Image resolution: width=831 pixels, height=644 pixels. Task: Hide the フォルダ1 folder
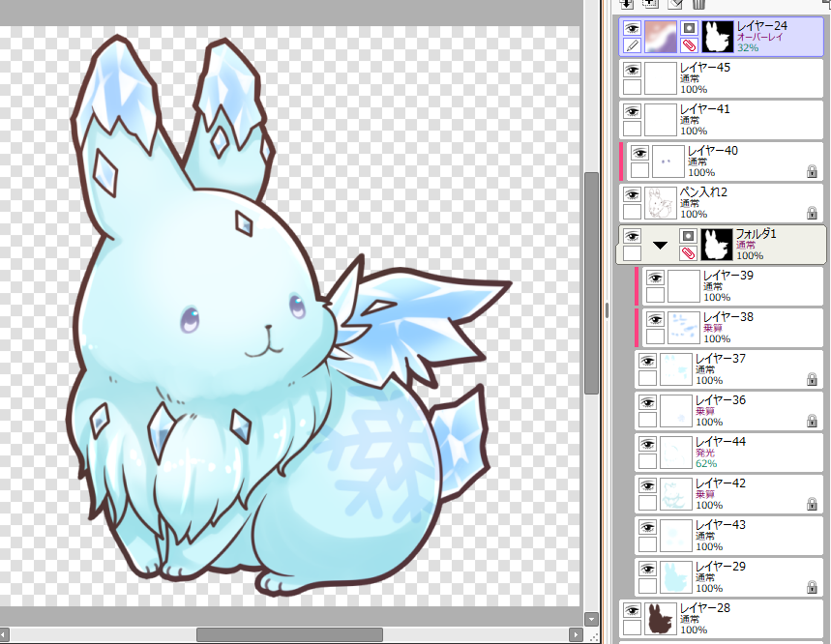[x=632, y=236]
